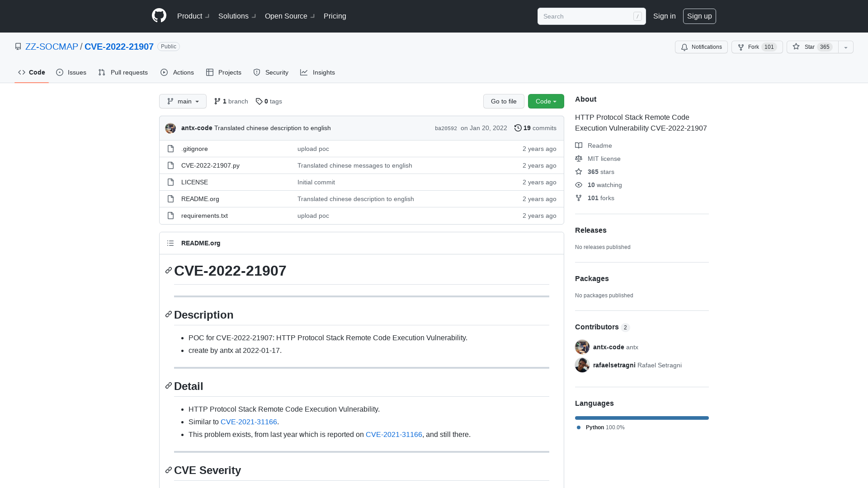
Task: Click the anchor link icon beside Detail heading
Action: pos(169,385)
